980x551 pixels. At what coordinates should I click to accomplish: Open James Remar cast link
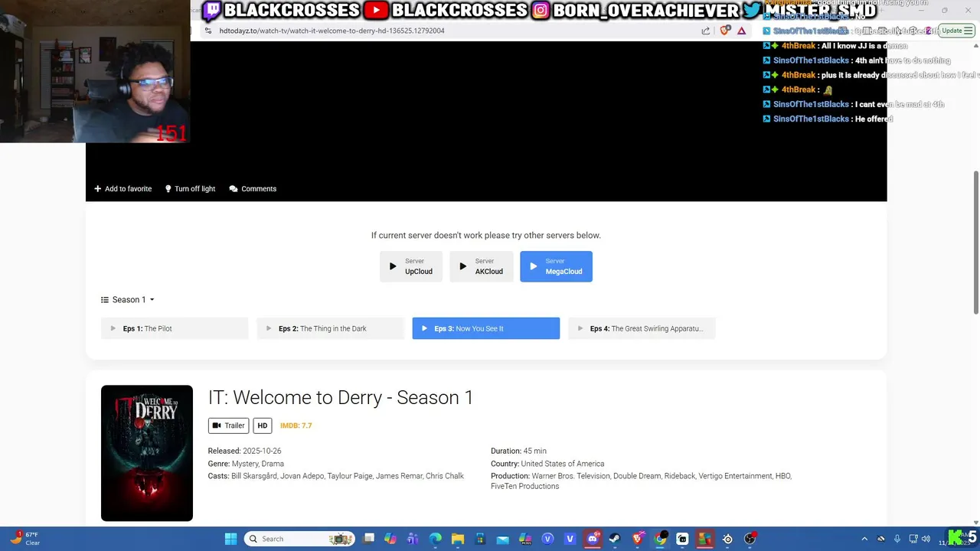click(x=399, y=476)
